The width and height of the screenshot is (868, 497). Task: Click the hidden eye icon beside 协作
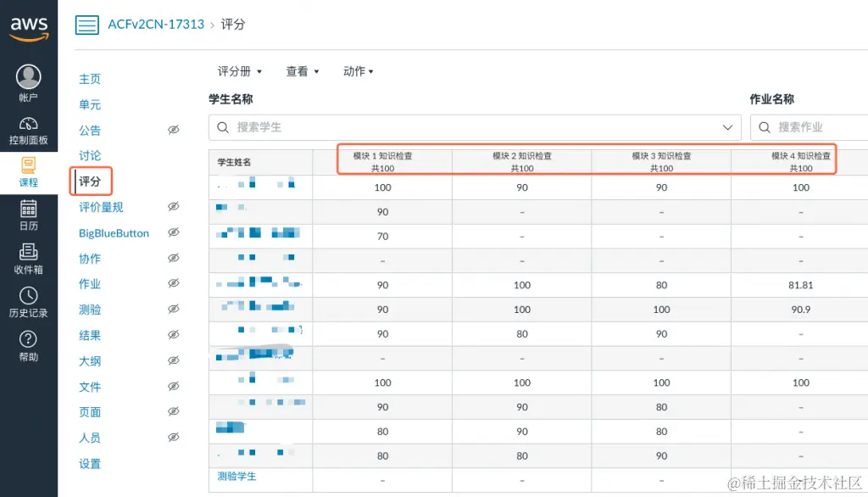(173, 258)
